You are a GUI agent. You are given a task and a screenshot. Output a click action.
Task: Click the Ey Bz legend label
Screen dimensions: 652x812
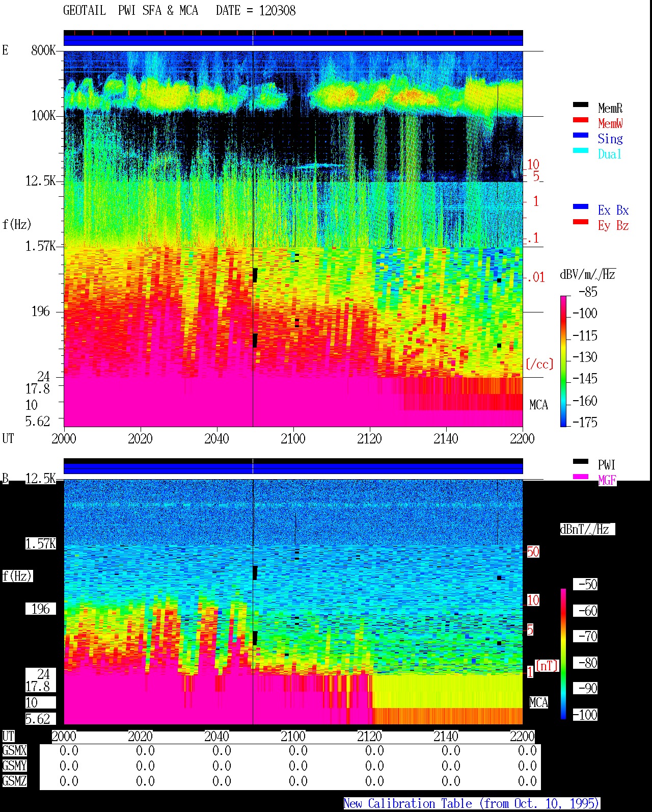tap(613, 225)
